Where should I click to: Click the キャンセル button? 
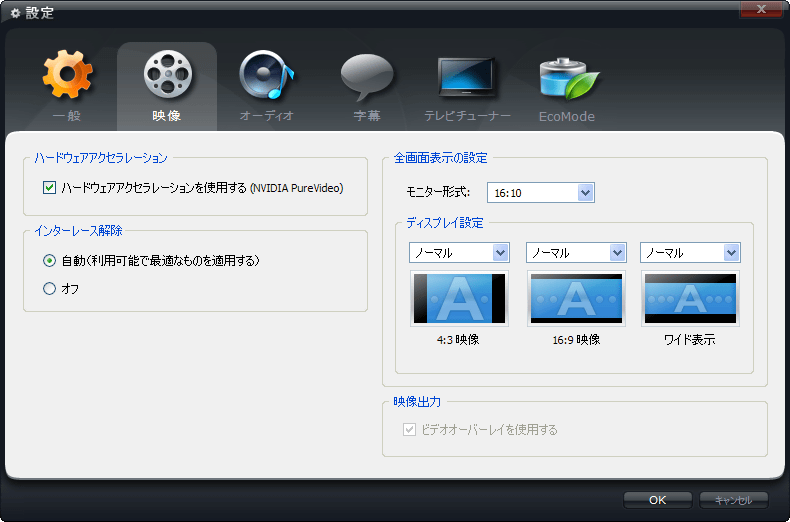click(x=734, y=500)
